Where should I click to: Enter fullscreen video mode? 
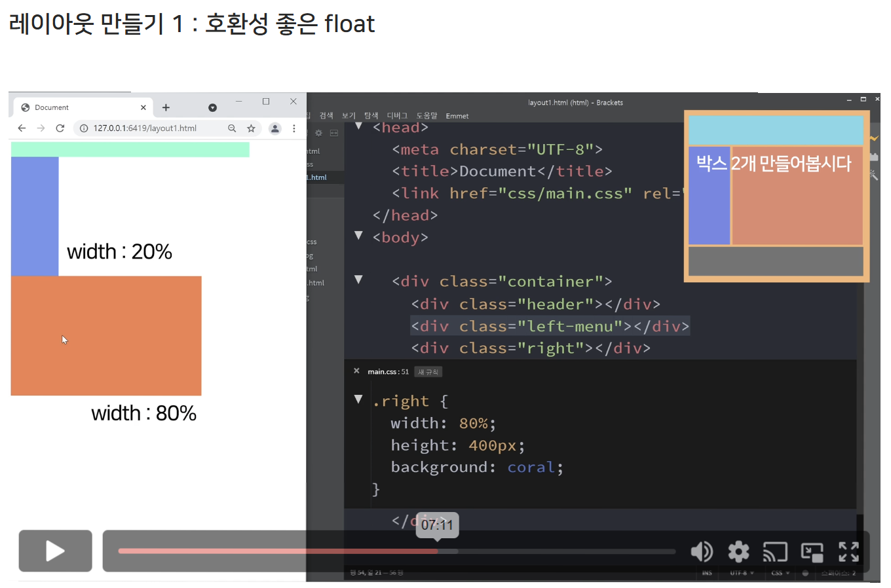click(x=848, y=552)
